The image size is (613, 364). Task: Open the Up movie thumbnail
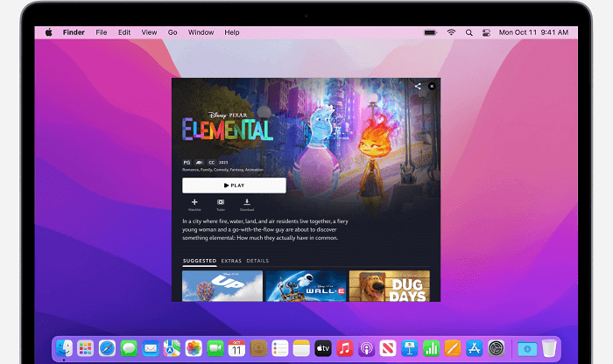coord(222,286)
